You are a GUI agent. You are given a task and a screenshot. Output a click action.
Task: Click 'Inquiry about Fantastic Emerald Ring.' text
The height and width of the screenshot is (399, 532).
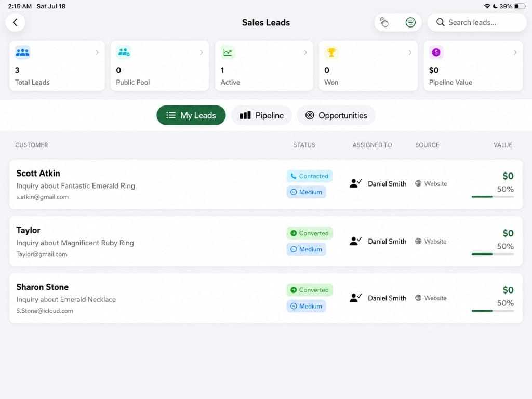76,186
